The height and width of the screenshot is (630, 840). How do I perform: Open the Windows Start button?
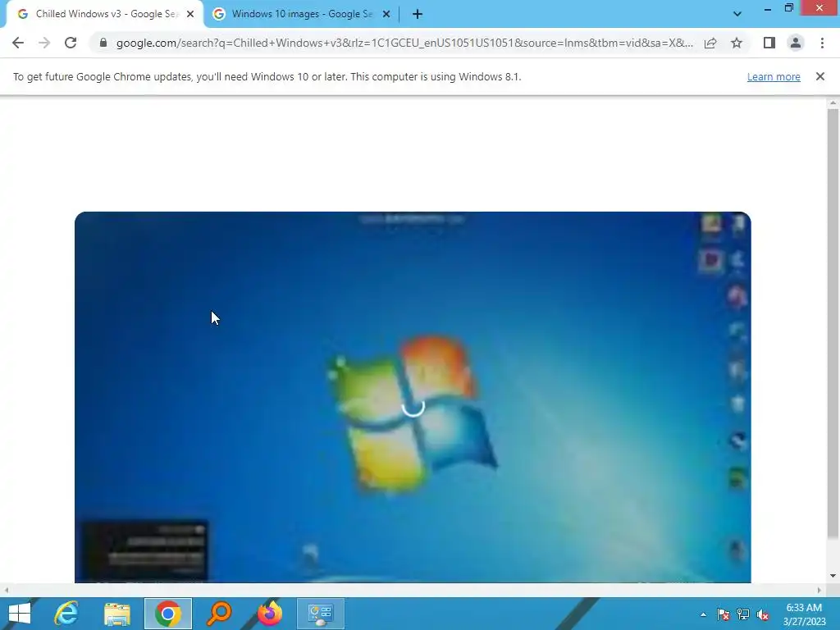tap(20, 614)
